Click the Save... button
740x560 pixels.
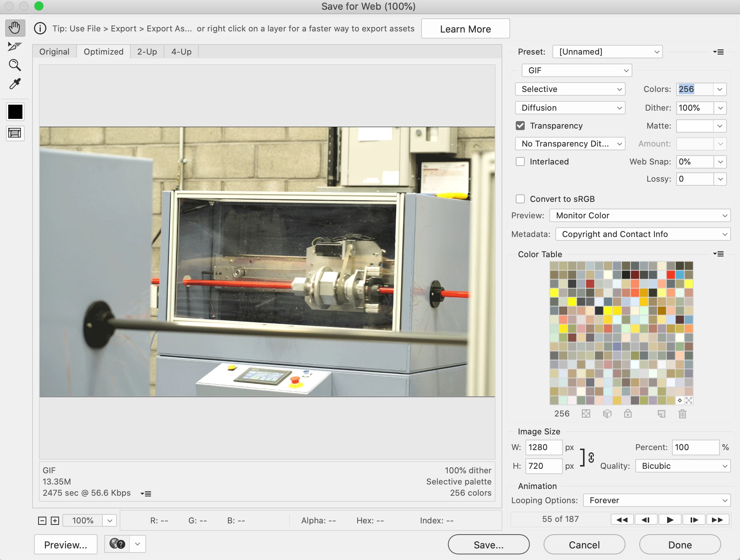pos(488,545)
